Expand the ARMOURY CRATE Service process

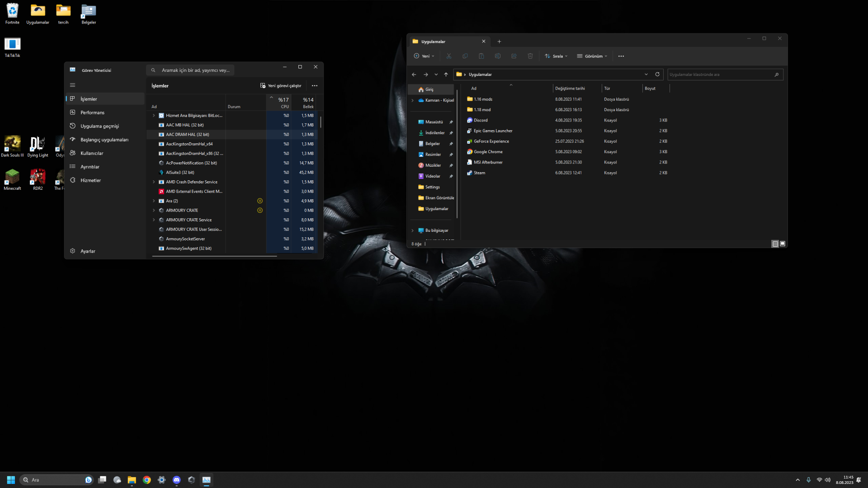(x=154, y=220)
